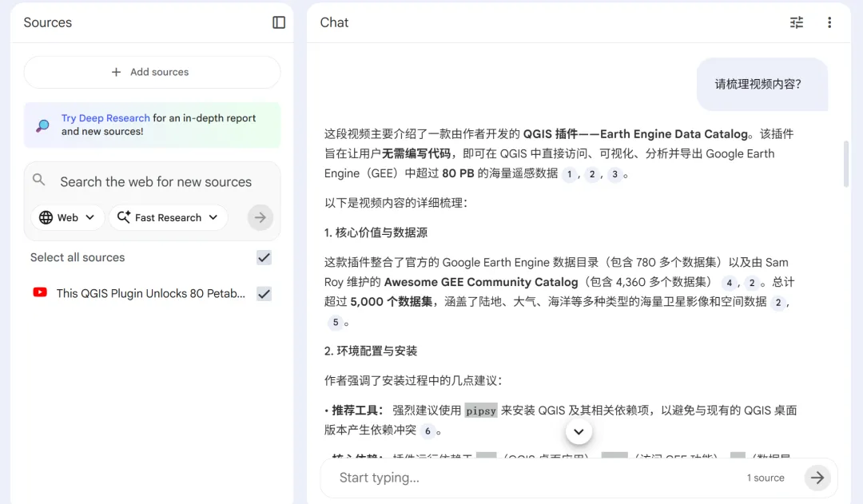Focus the 'Search the web for new sources' field
This screenshot has width=863, height=504.
(x=156, y=181)
